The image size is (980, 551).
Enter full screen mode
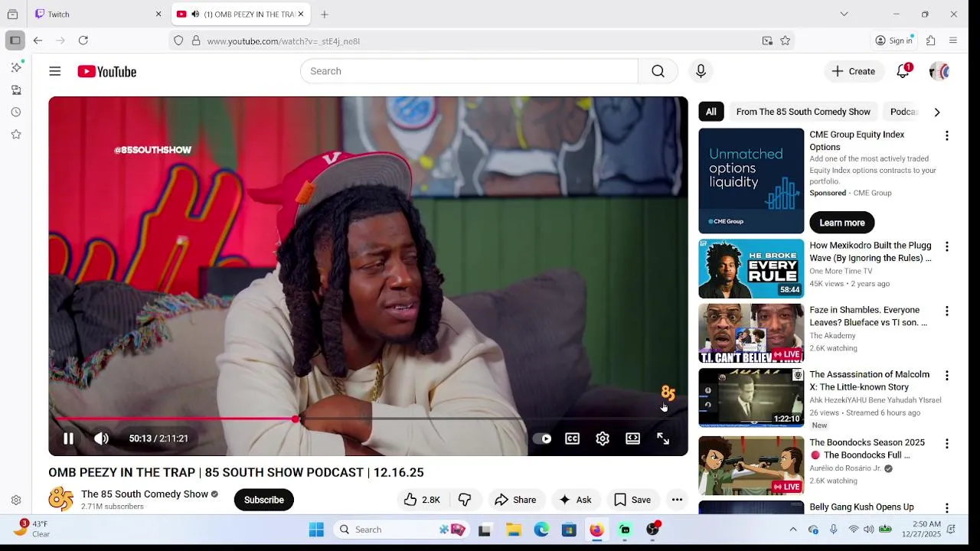click(x=663, y=439)
